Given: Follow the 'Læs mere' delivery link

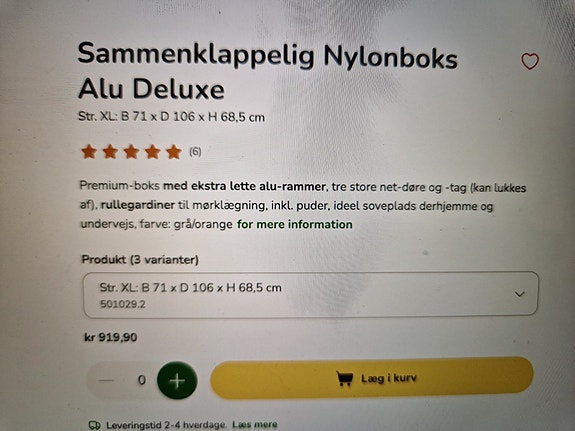Looking at the screenshot, I should pos(255,425).
